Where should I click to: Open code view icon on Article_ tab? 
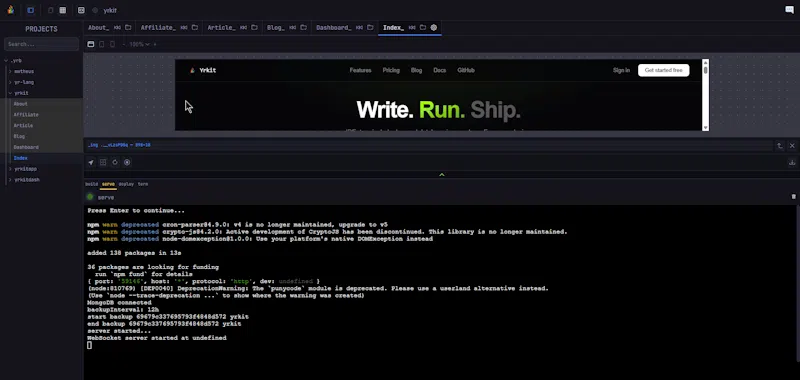pos(244,28)
